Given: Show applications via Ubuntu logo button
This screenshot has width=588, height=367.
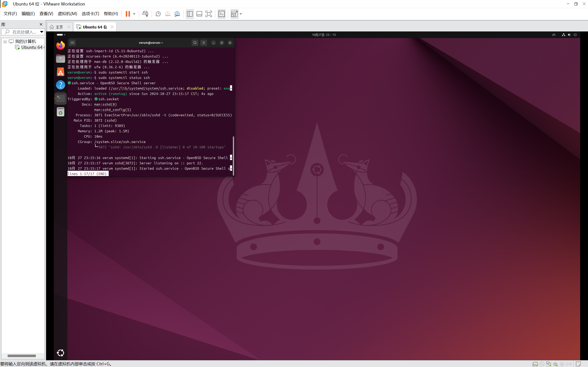Looking at the screenshot, I should click(x=60, y=353).
